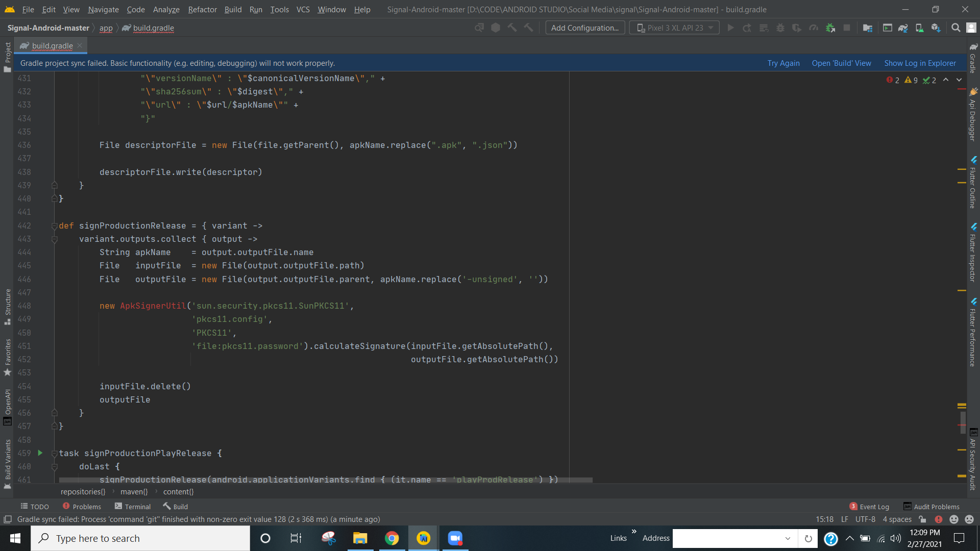This screenshot has height=551, width=980.
Task: Click the Add Configuration button
Action: pos(585,28)
